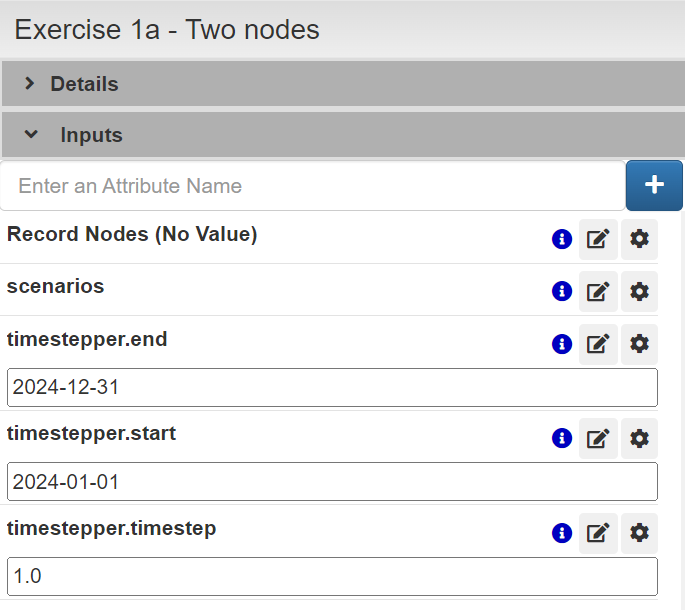Click the blue plus add attribute button

tap(654, 185)
